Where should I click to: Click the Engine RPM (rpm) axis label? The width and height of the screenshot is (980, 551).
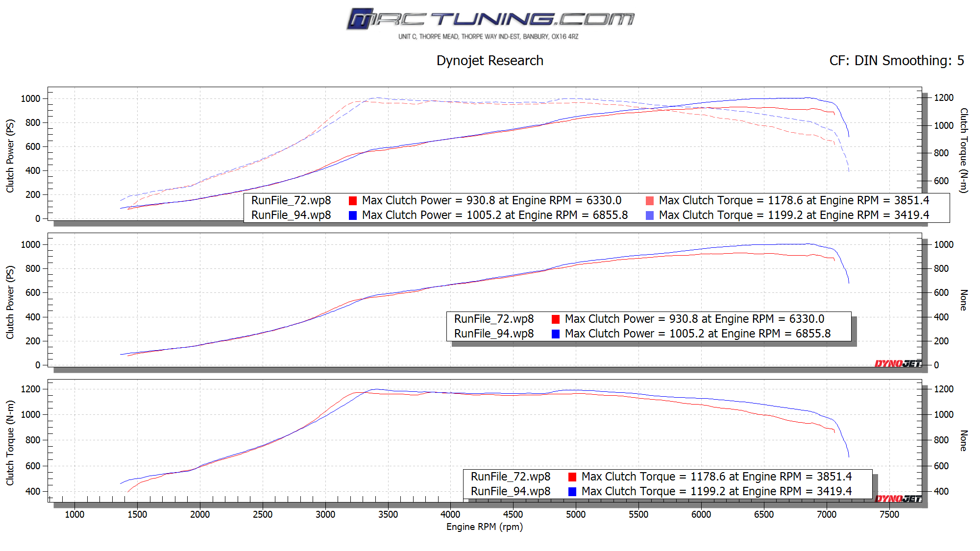[x=484, y=527]
